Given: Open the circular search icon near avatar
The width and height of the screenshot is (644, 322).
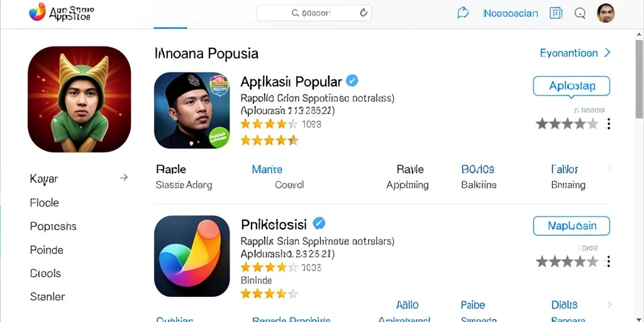Looking at the screenshot, I should 580,13.
